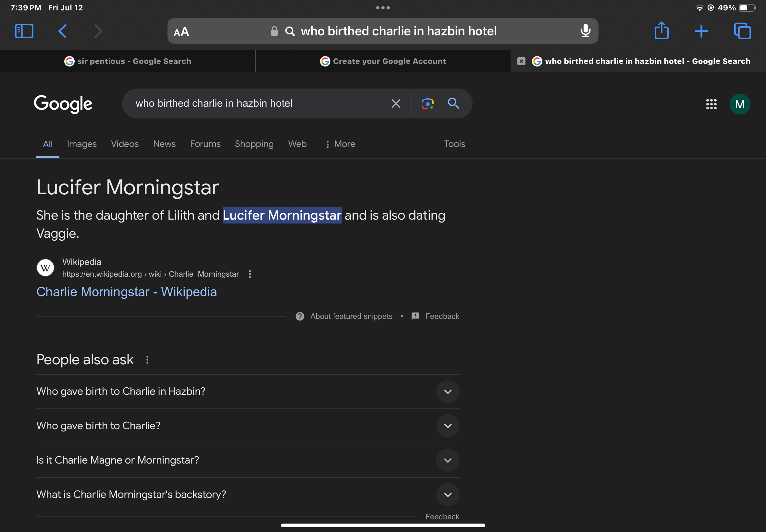The height and width of the screenshot is (532, 766).
Task: Tap the Wi-Fi status icon
Action: click(x=699, y=8)
